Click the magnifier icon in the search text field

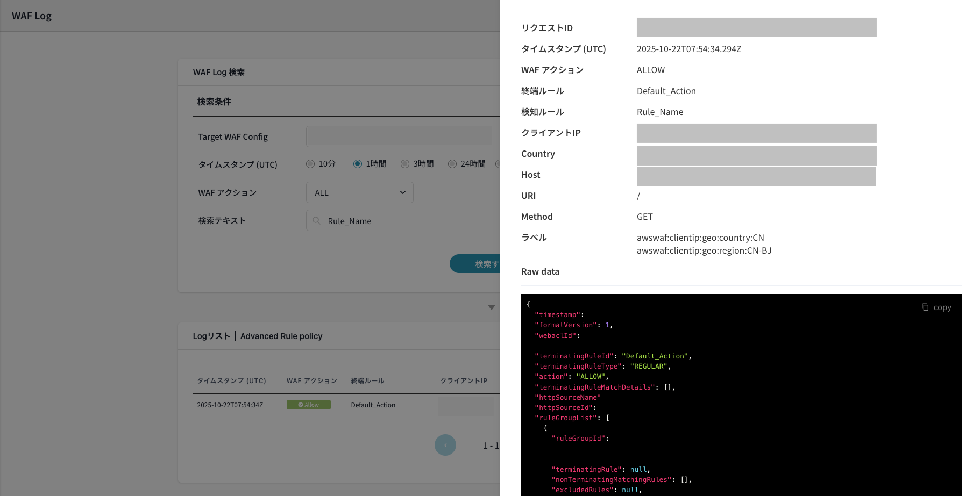pos(317,221)
